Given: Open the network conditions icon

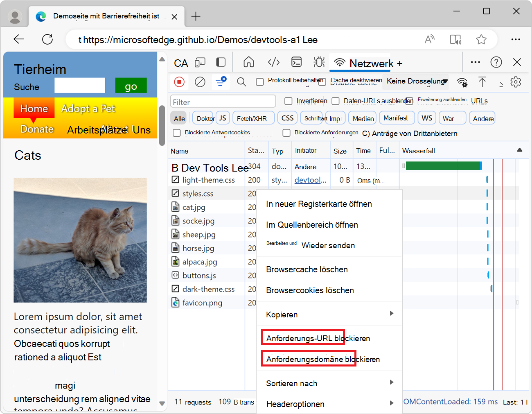Looking at the screenshot, I should pos(462,82).
